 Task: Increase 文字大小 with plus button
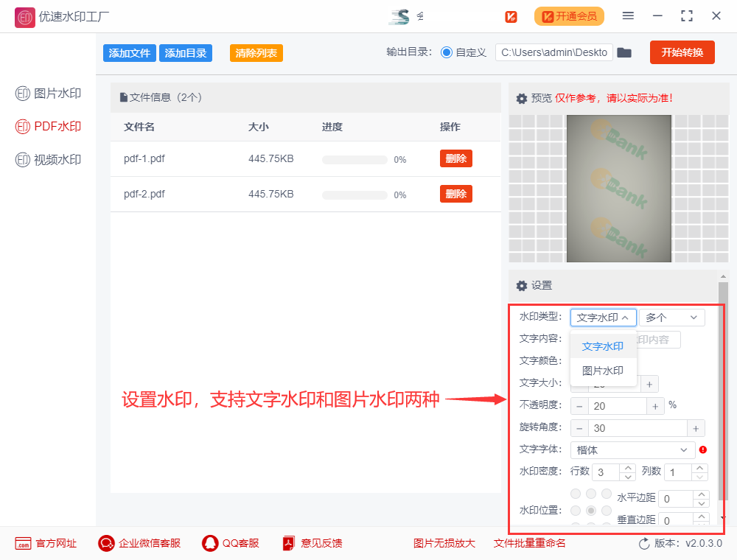click(x=649, y=385)
